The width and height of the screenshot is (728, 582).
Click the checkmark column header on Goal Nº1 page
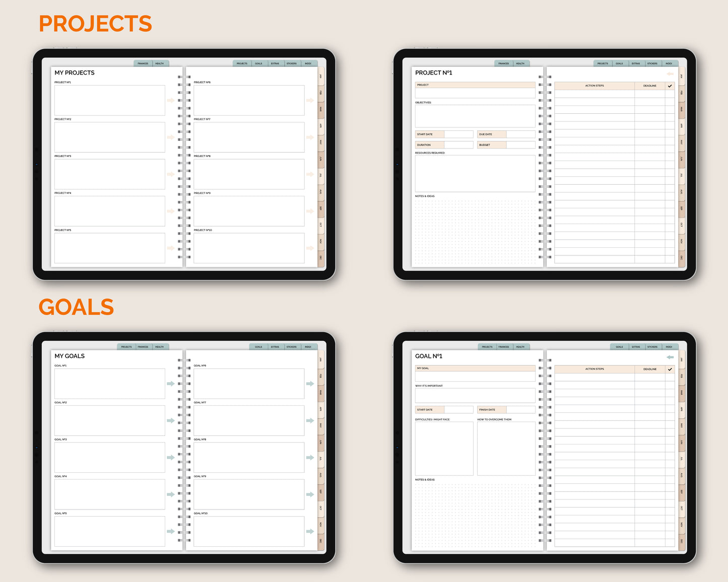click(x=670, y=370)
